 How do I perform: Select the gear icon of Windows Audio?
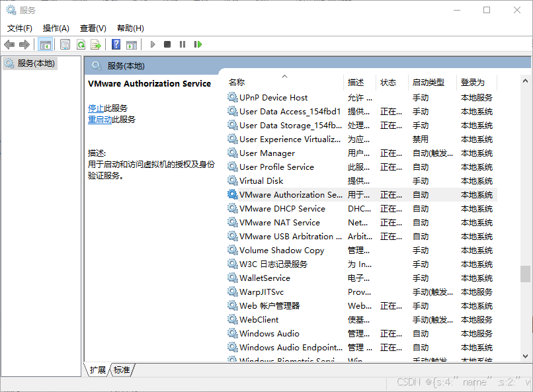(233, 333)
